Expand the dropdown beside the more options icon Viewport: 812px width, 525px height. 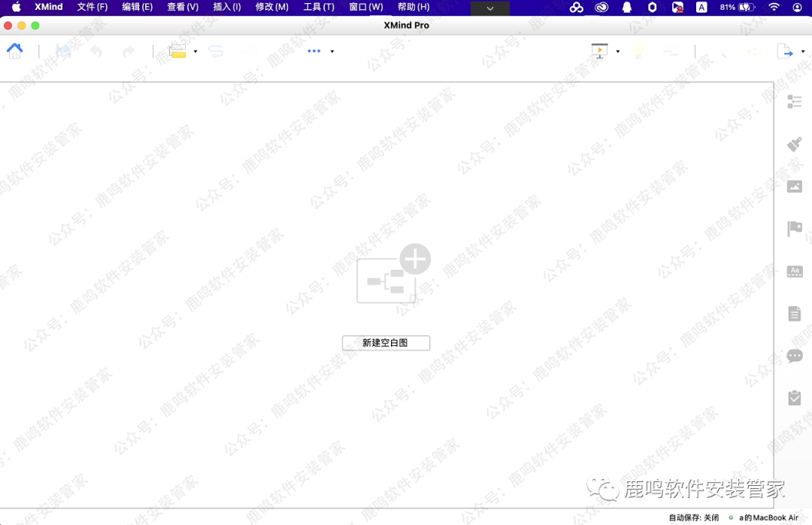pyautogui.click(x=331, y=51)
